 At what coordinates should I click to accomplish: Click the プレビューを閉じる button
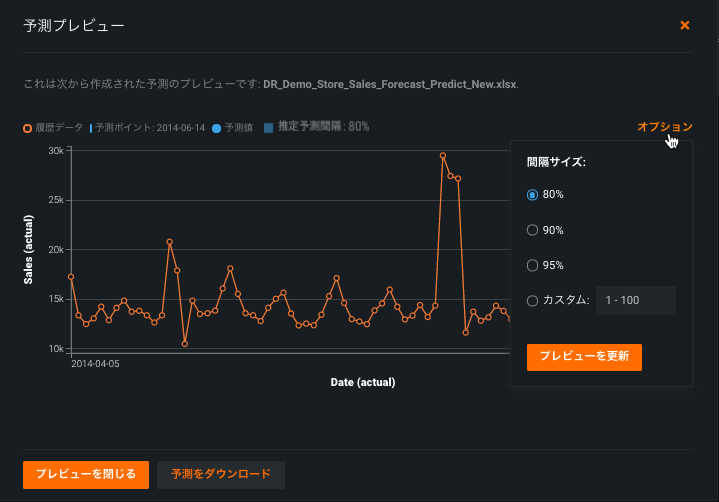(86, 474)
